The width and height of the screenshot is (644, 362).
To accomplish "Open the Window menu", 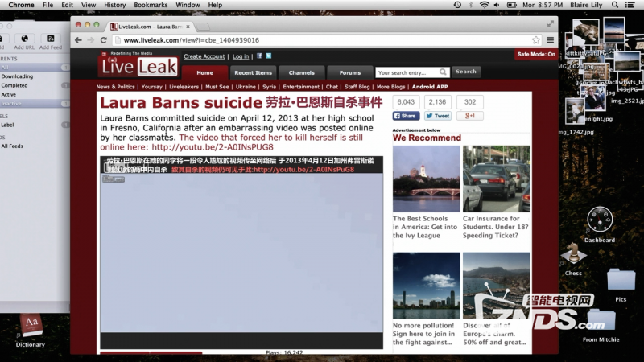I will pos(188,5).
